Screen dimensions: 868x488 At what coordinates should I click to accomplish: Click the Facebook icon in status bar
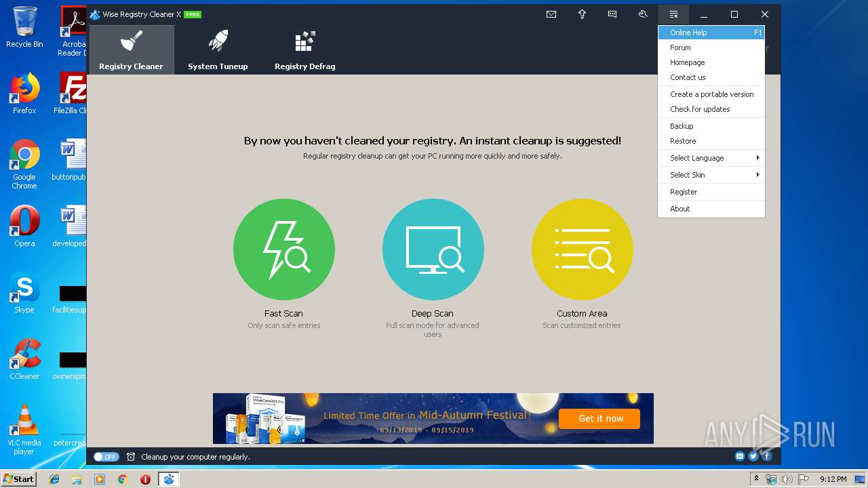coord(767,456)
